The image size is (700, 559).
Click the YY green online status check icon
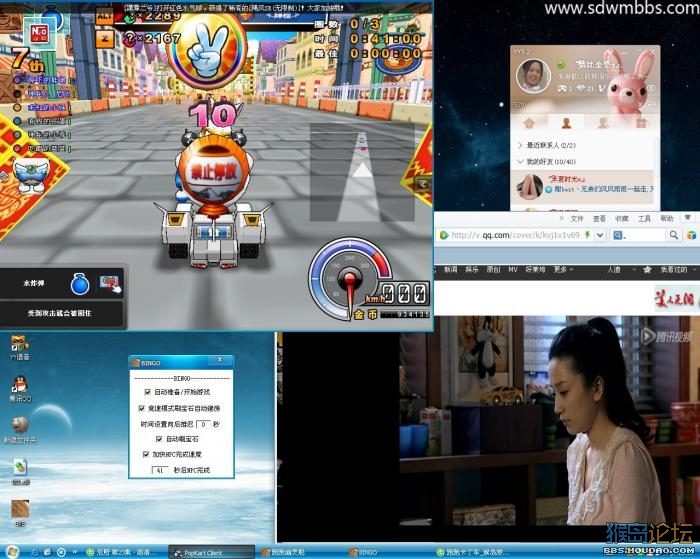(561, 65)
